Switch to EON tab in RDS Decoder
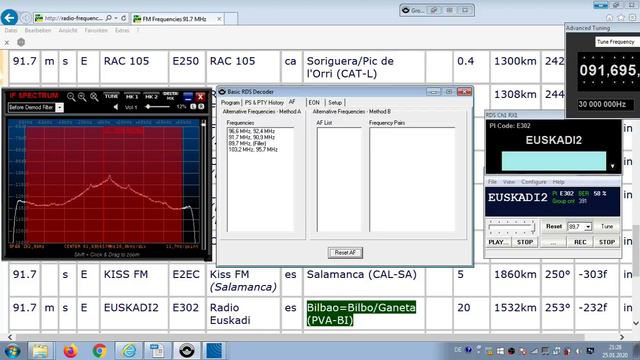 (314, 102)
